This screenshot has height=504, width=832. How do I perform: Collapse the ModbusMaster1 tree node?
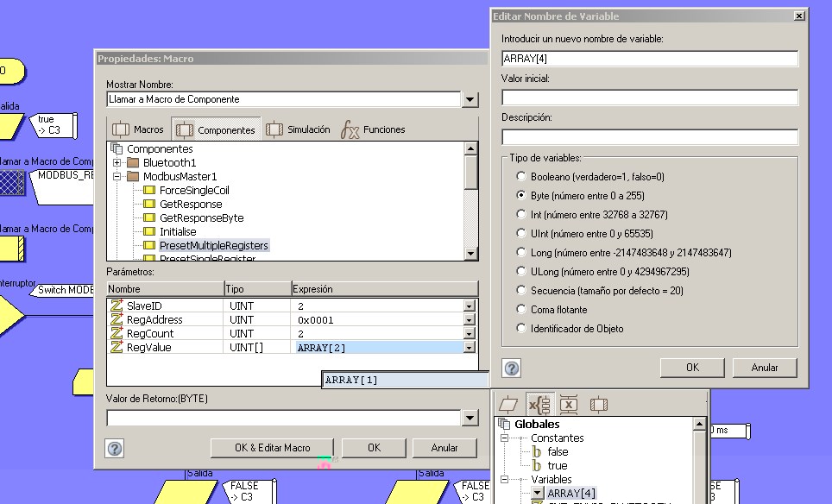tap(117, 176)
